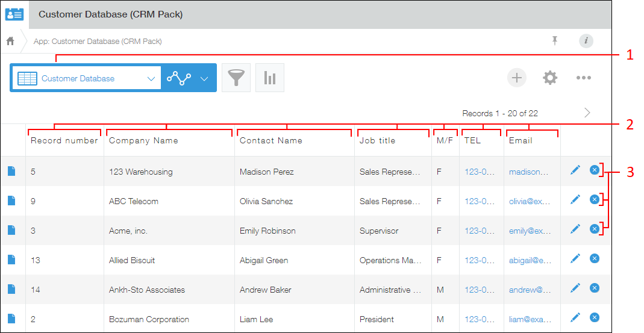This screenshot has height=333, width=644.
Task: Click the App: Customer Database breadcrumb
Action: [x=98, y=42]
